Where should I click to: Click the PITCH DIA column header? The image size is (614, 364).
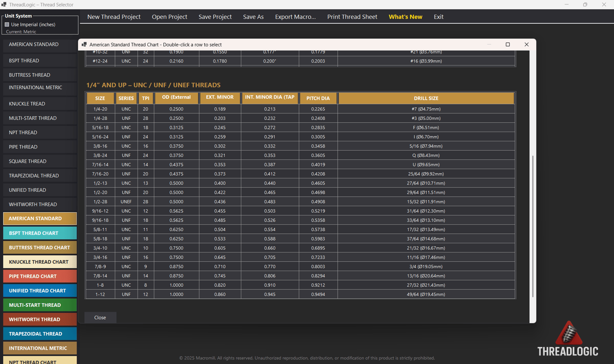point(318,98)
